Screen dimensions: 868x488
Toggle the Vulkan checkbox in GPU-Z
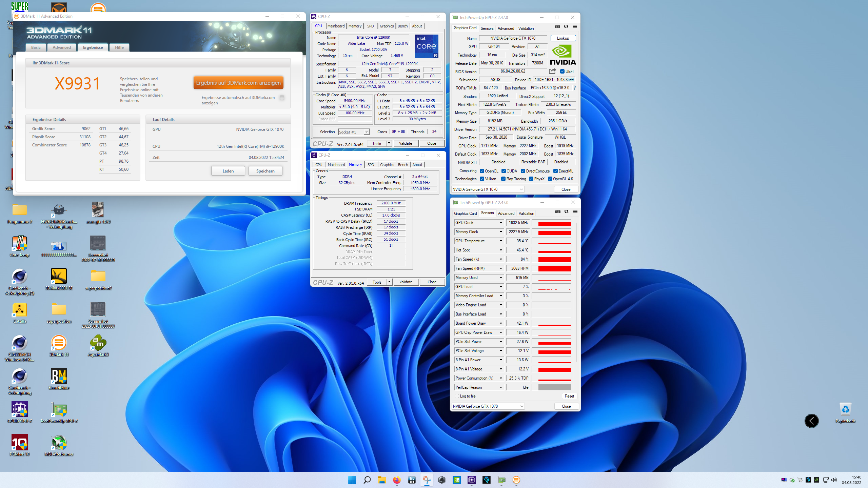pyautogui.click(x=482, y=179)
